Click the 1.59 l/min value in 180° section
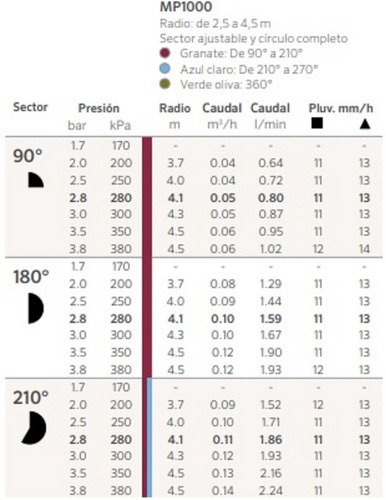Screen dimensions: 386x500 pos(271,319)
